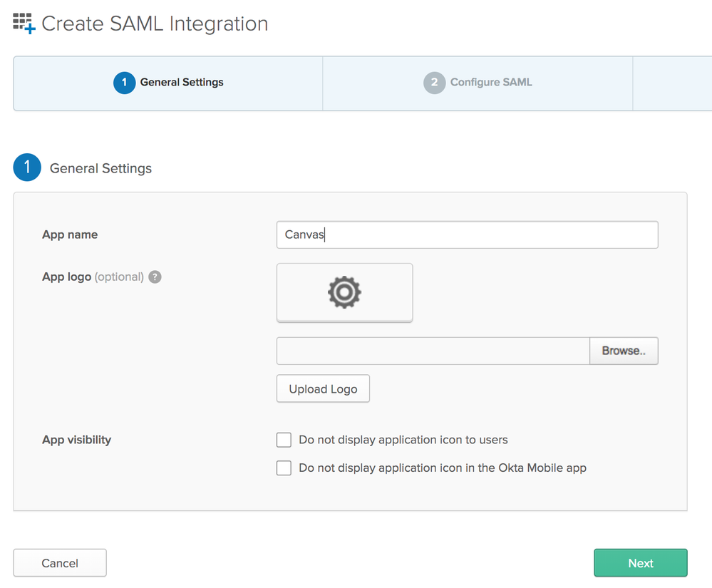
Task: Click the Upload Logo button
Action: (x=323, y=388)
